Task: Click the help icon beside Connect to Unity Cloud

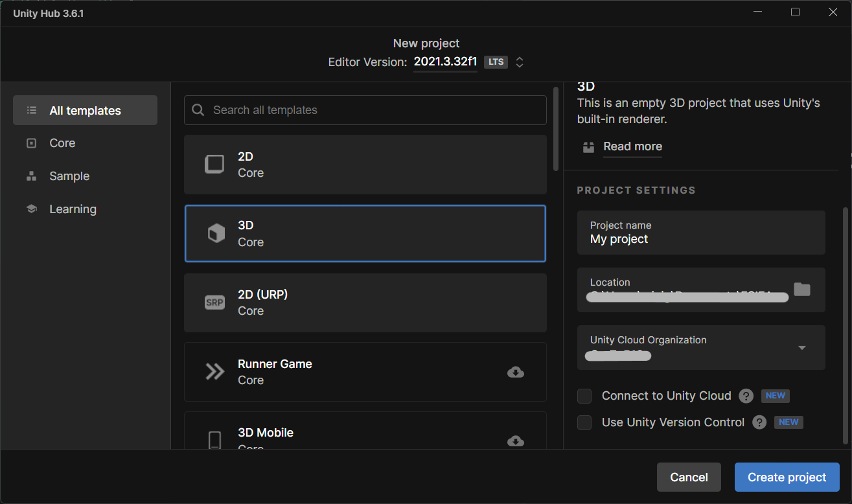Action: 746,396
